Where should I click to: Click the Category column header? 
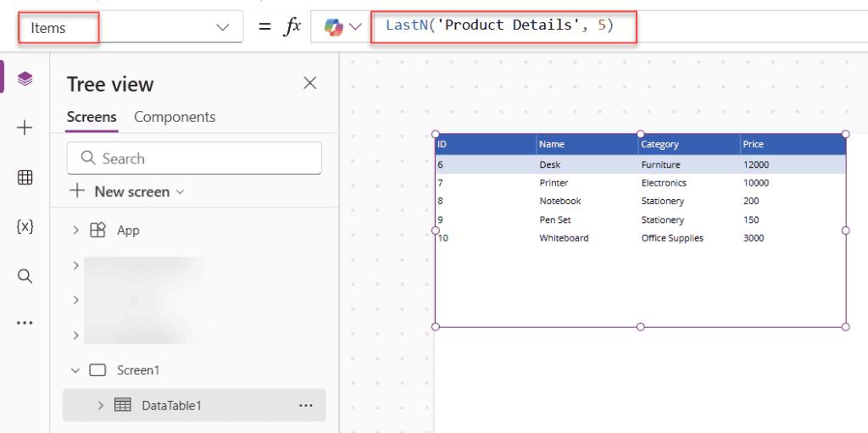(689, 144)
